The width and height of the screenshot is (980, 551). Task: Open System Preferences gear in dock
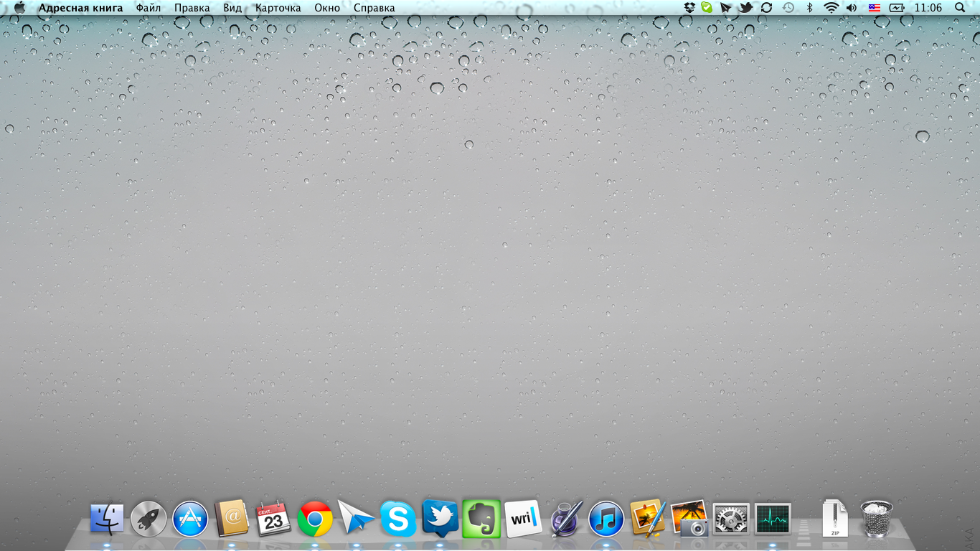731,518
